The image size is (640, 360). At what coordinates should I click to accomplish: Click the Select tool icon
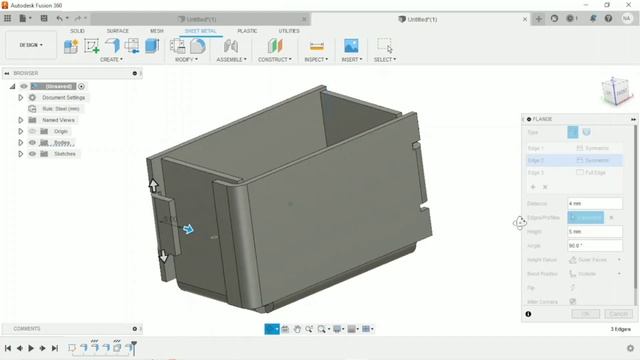click(x=384, y=46)
